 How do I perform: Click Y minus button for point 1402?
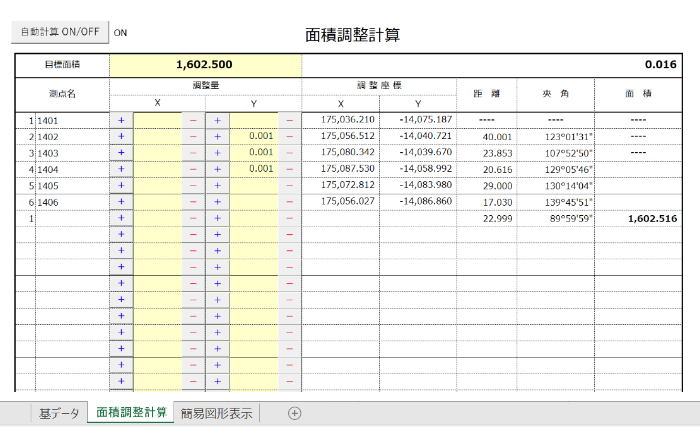click(x=289, y=136)
